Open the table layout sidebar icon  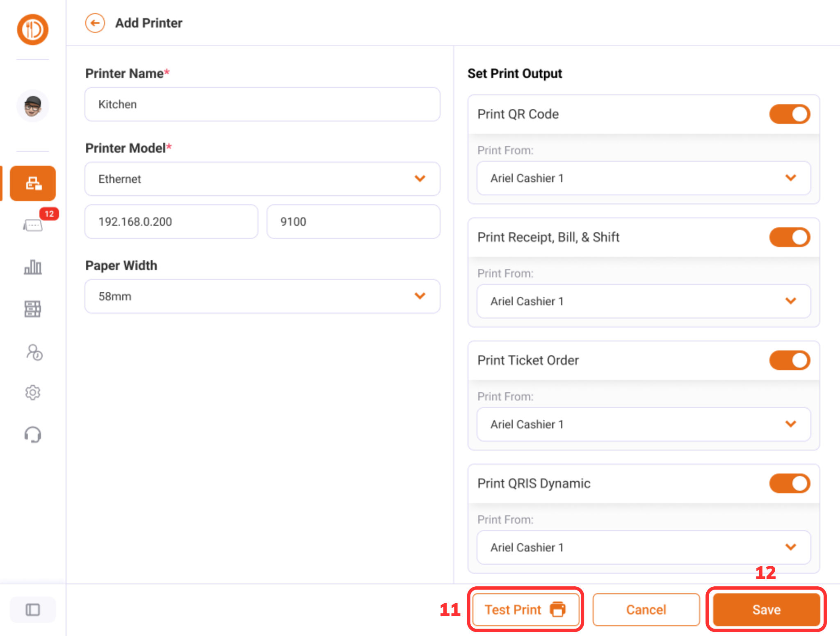(33, 309)
